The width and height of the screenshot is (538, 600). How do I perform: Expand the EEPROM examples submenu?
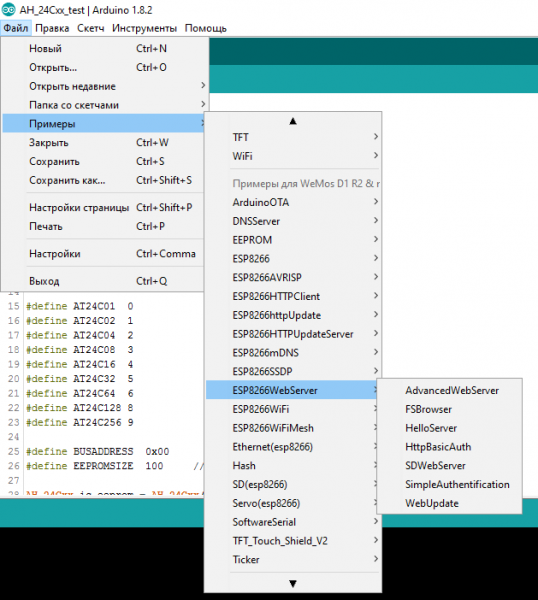293,240
